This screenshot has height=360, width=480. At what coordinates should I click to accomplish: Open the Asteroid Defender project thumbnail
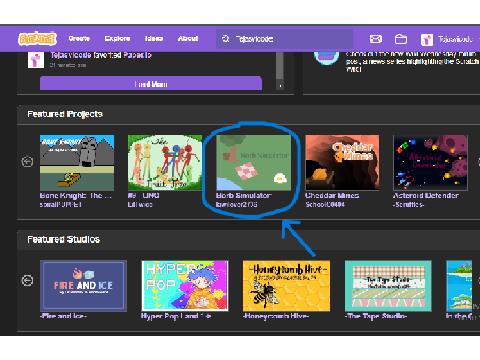[430, 163]
